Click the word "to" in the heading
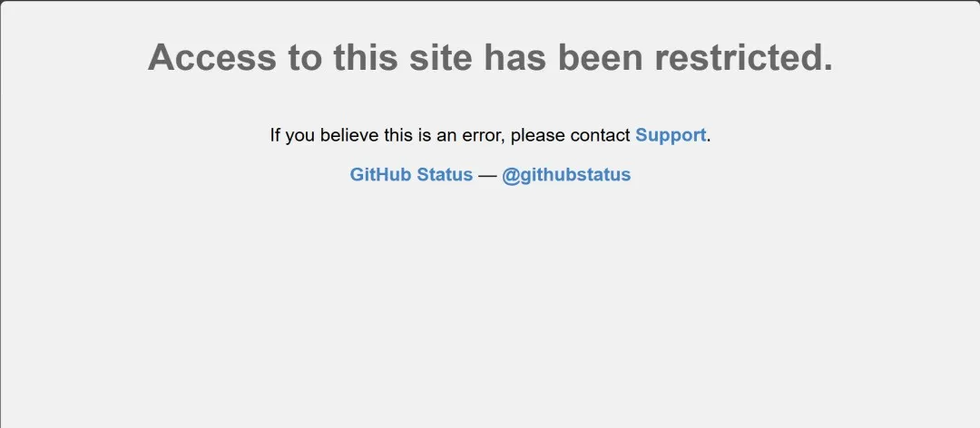 tap(305, 58)
